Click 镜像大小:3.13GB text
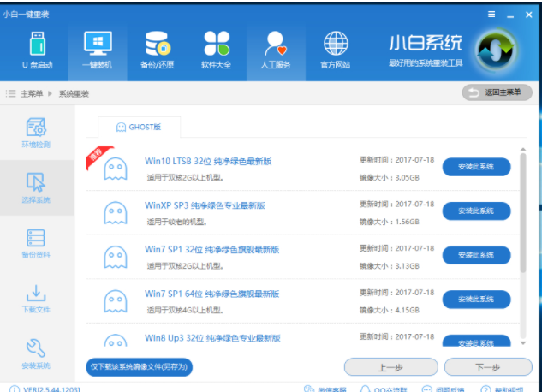Image resolution: width=542 pixels, height=392 pixels. [390, 266]
